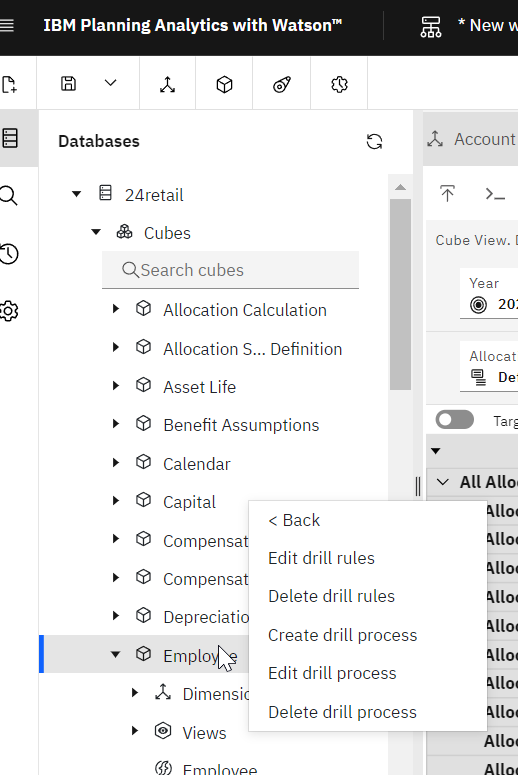
Task: Click the Views eye icon
Action: pos(163,731)
